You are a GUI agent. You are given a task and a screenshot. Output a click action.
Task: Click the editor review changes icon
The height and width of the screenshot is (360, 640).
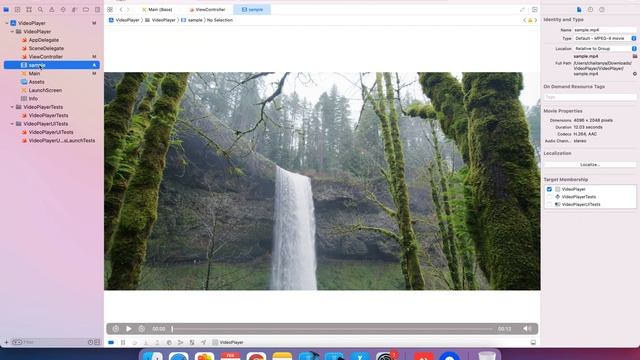click(522, 9)
